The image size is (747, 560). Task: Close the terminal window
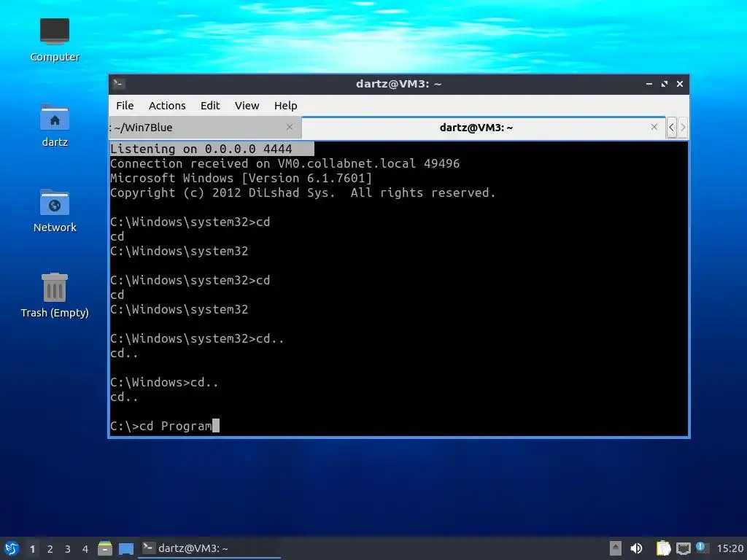[680, 84]
